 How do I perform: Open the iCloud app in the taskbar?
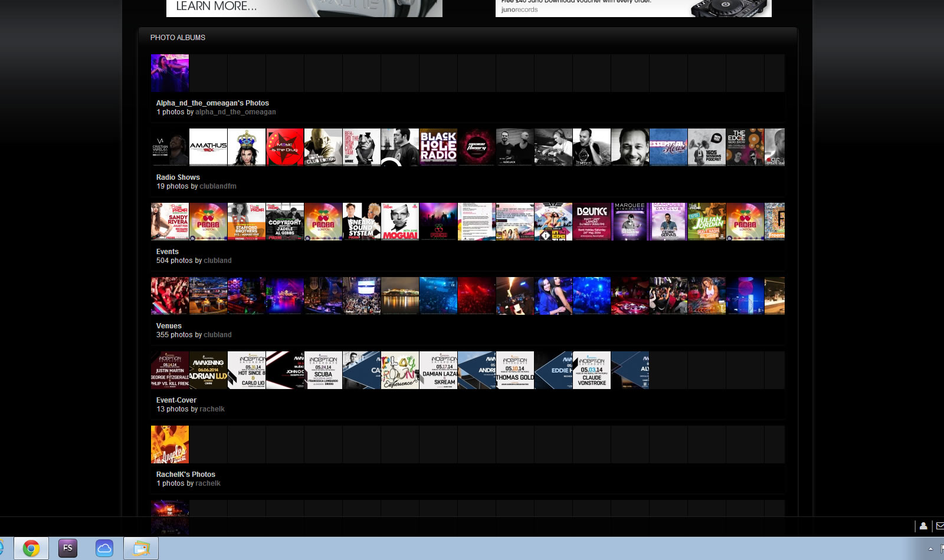(104, 548)
